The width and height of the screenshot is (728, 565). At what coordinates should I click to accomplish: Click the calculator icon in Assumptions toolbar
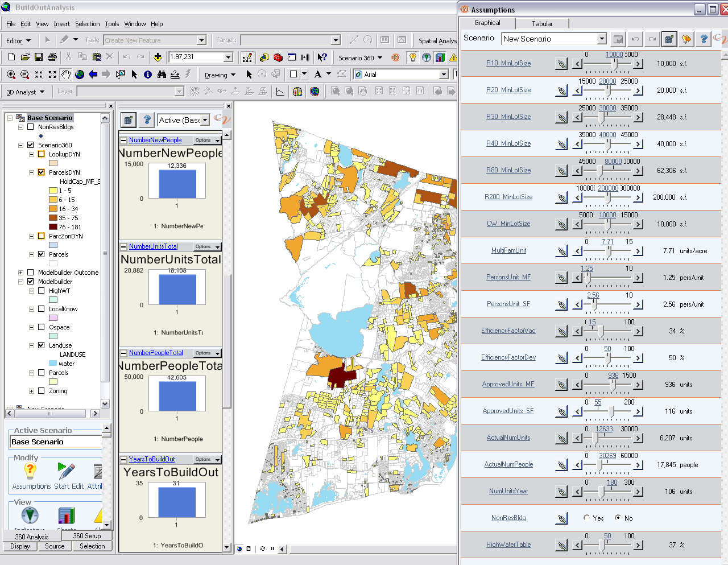(669, 39)
